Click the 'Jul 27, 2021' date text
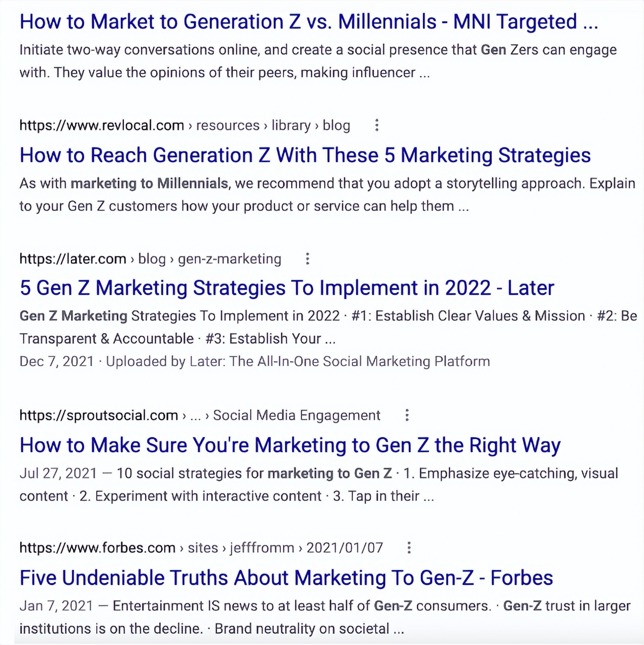644x645 pixels. click(58, 473)
